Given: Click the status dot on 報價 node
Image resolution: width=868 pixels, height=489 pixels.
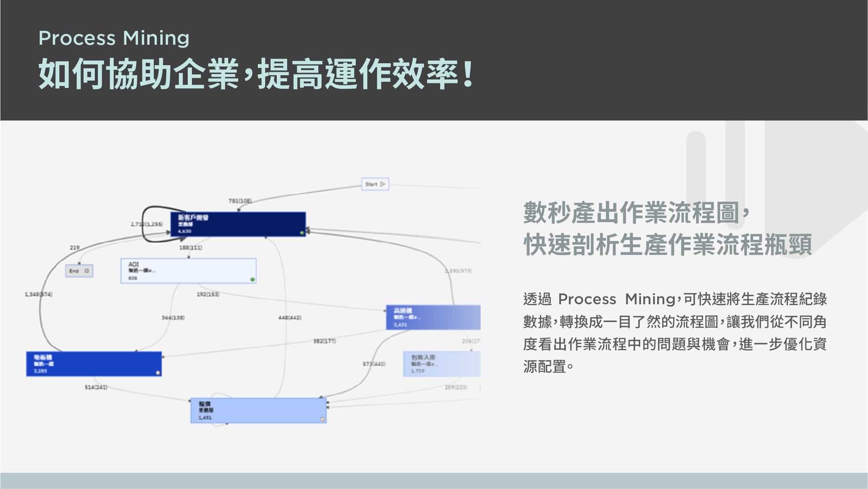Looking at the screenshot, I should tap(322, 419).
